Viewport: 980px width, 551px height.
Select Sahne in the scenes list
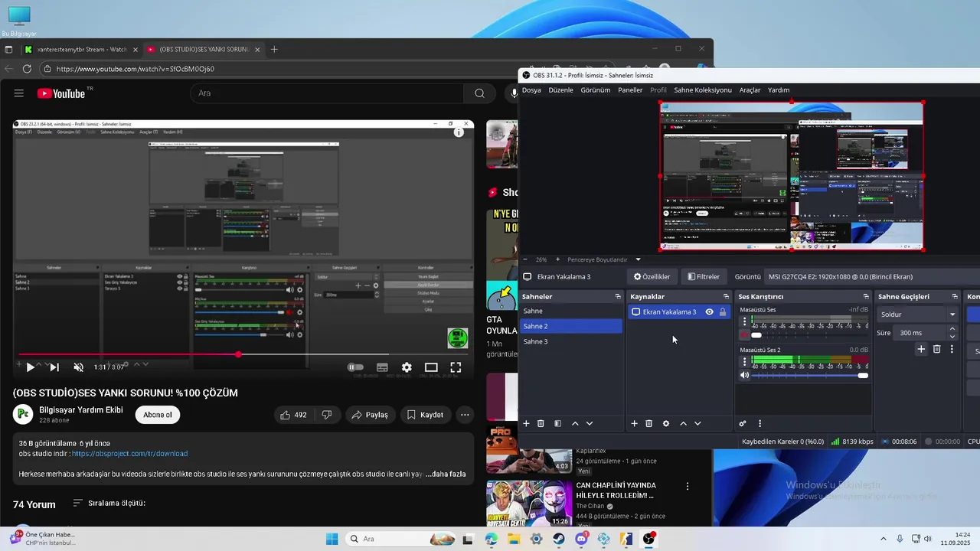click(571, 311)
